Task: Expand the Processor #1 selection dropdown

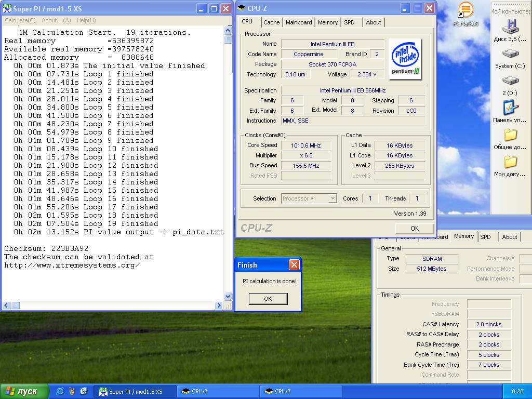Action: [x=332, y=198]
